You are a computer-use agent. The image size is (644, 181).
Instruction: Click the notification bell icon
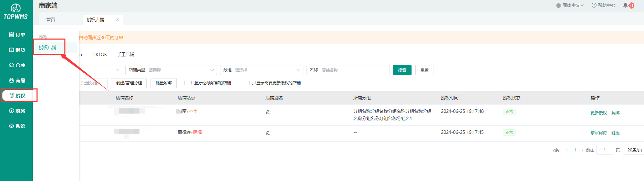[x=625, y=5]
